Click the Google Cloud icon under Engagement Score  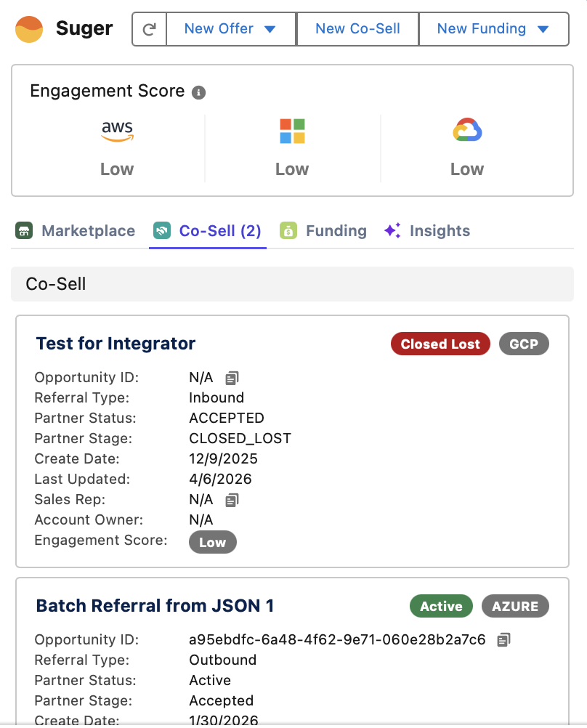pyautogui.click(x=466, y=129)
